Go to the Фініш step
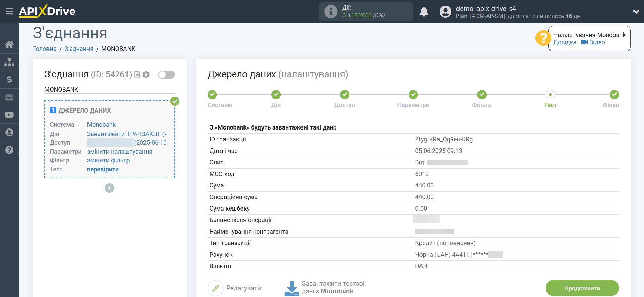The image size is (644, 297). pos(614,95)
